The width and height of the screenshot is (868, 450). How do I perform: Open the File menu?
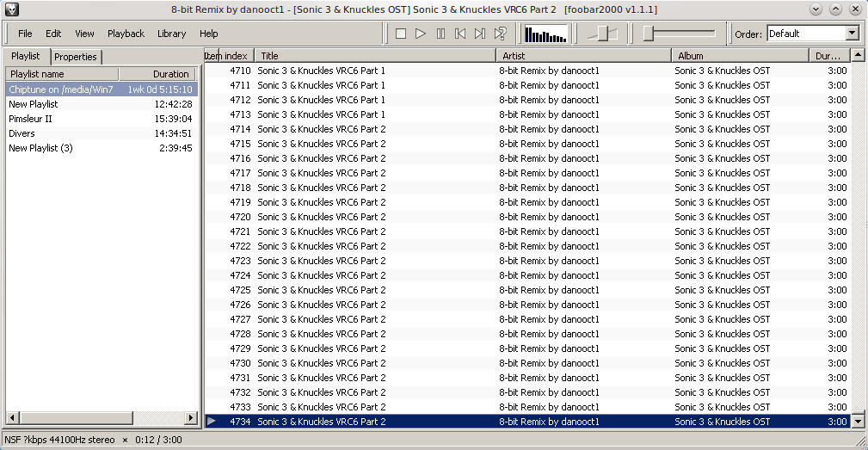click(x=25, y=34)
